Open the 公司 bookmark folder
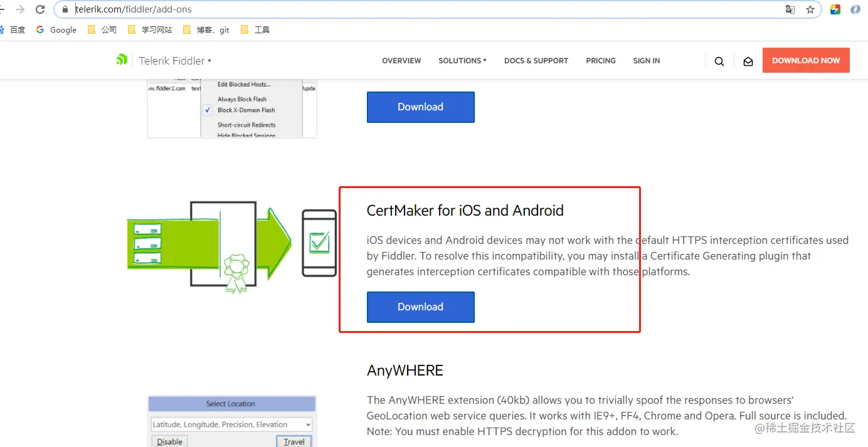The image size is (868, 447). click(x=102, y=29)
